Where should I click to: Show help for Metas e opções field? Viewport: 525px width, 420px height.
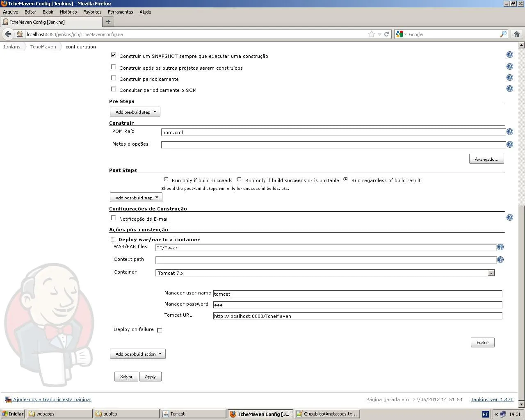click(x=510, y=144)
